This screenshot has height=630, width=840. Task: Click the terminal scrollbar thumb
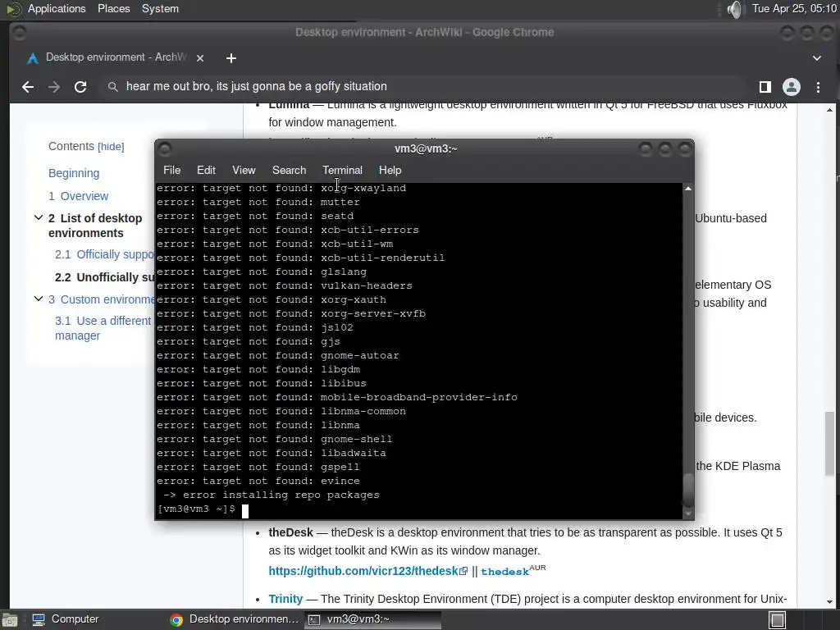tap(688, 489)
